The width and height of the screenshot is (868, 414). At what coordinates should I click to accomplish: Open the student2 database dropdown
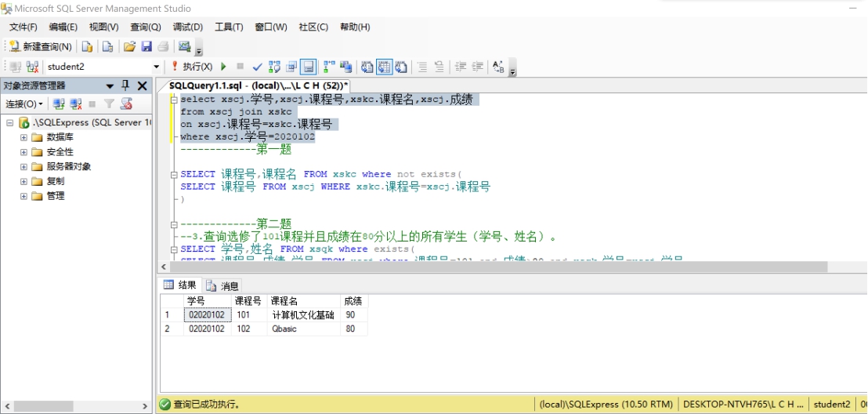(x=157, y=67)
